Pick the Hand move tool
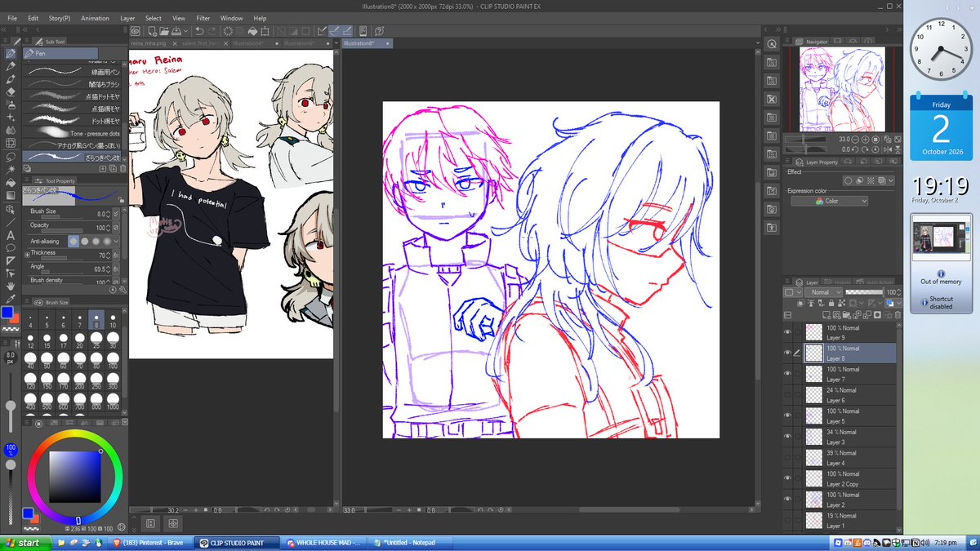The height and width of the screenshot is (551, 980). (x=11, y=287)
